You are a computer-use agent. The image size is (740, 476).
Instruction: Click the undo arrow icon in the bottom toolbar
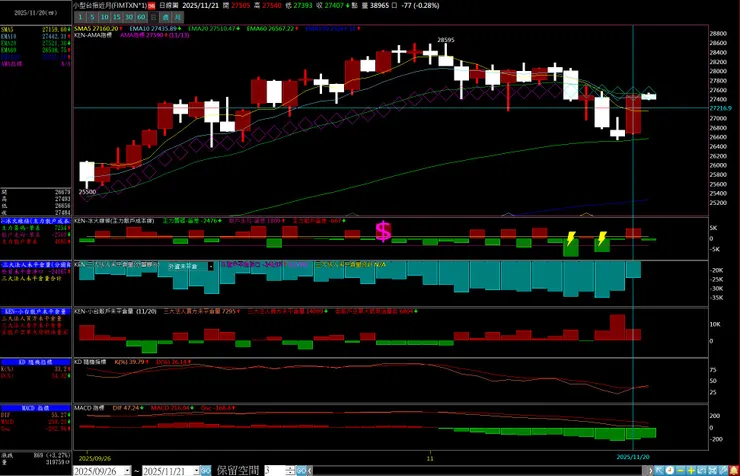701,470
